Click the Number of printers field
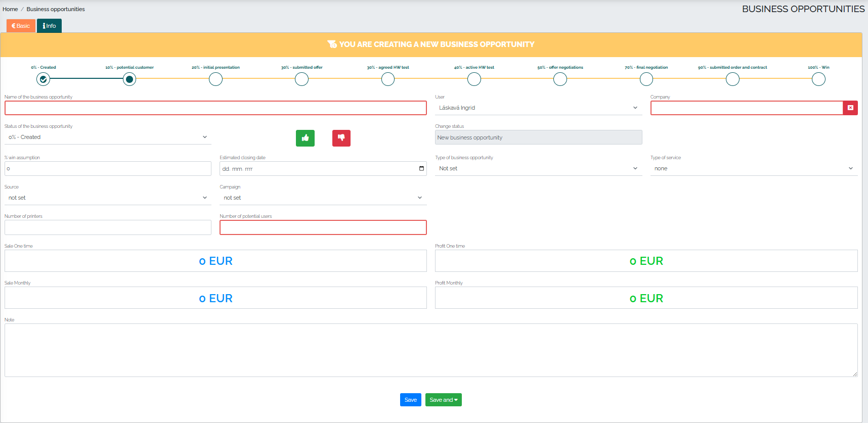 click(108, 227)
